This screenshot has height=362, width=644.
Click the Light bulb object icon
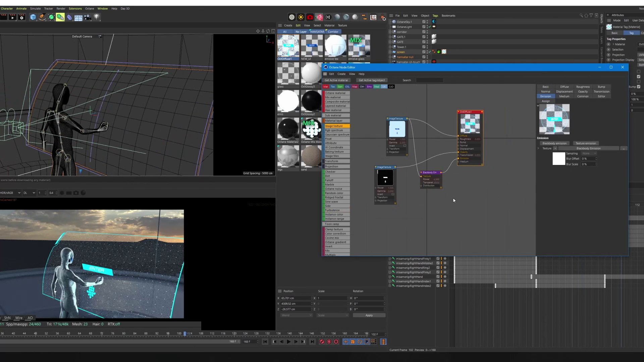97,17
